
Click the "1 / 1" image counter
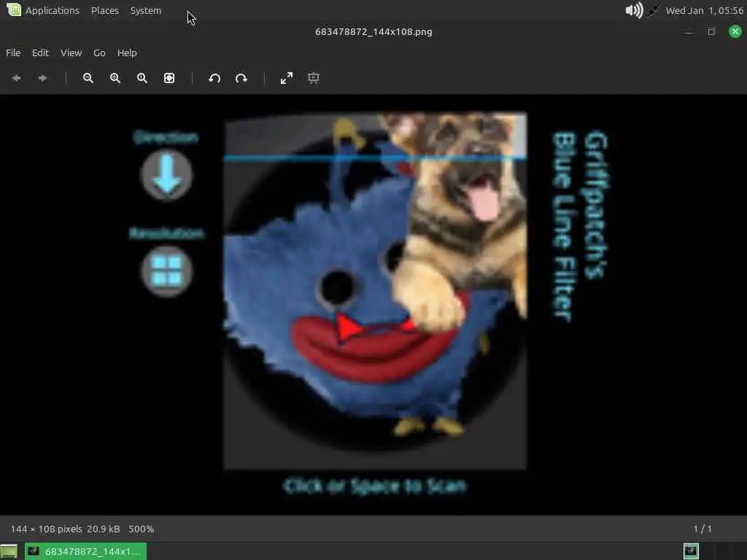tap(703, 529)
